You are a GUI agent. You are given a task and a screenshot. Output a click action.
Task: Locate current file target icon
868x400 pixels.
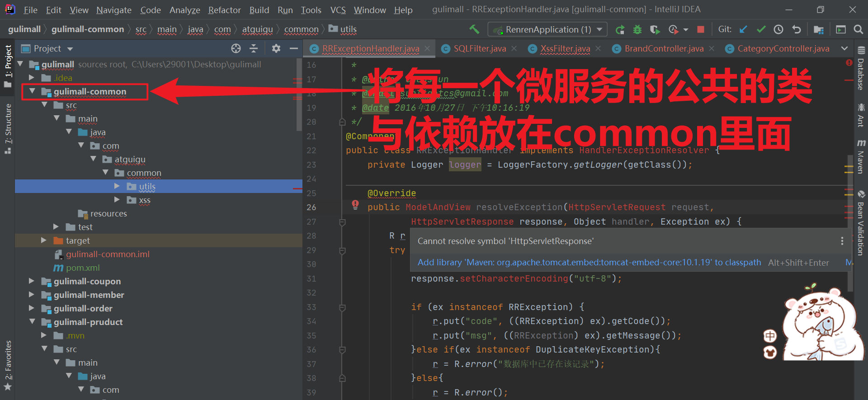click(x=236, y=48)
